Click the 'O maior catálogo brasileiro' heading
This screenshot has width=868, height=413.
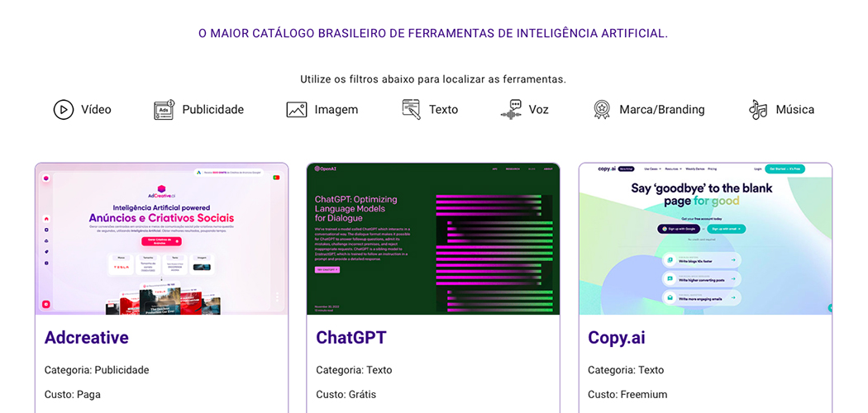point(433,33)
